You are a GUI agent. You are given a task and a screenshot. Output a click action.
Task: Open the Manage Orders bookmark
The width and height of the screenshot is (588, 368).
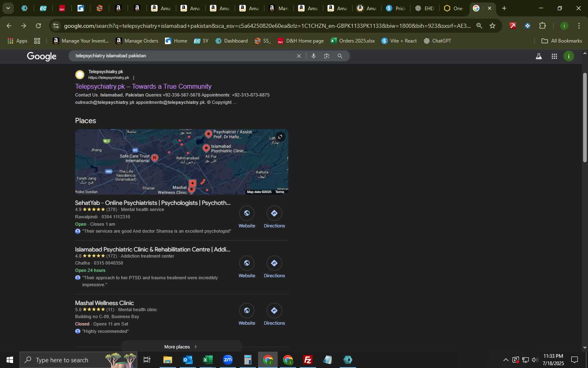pos(137,41)
